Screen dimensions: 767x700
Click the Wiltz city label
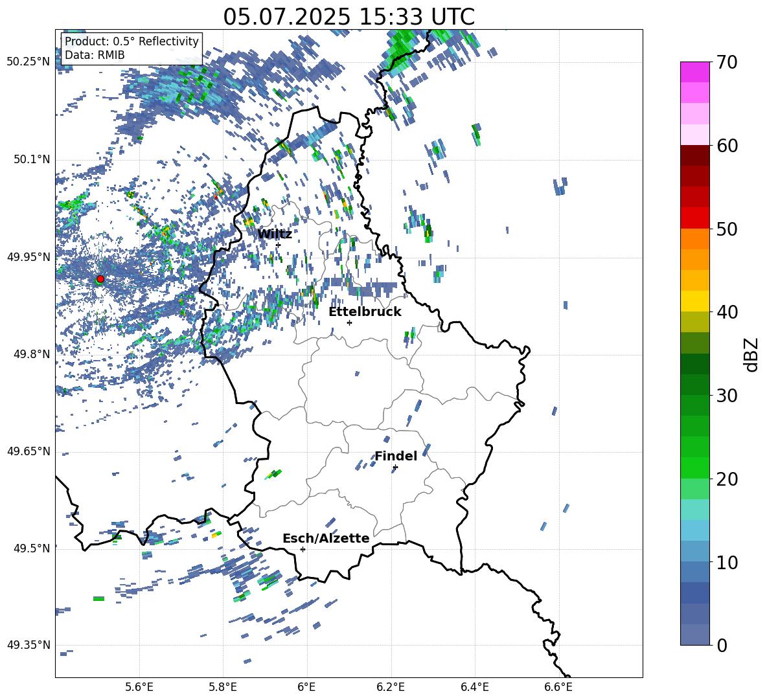click(x=275, y=234)
